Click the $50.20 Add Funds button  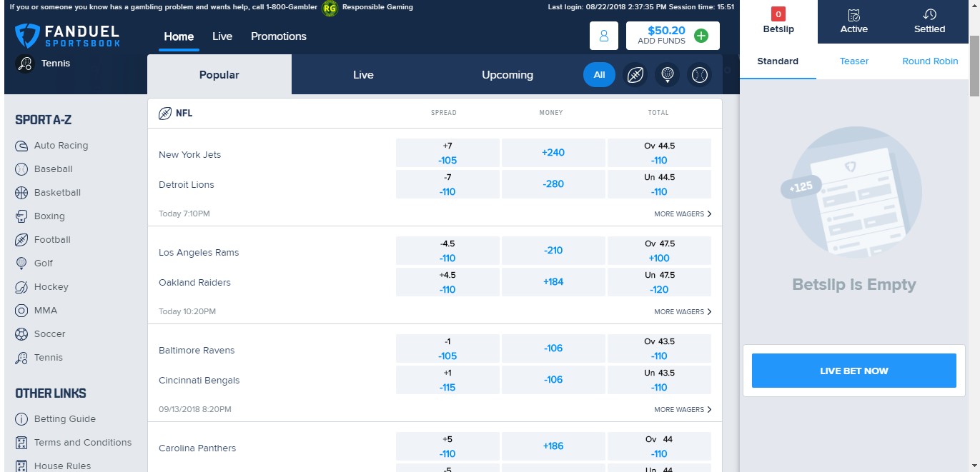(x=673, y=36)
